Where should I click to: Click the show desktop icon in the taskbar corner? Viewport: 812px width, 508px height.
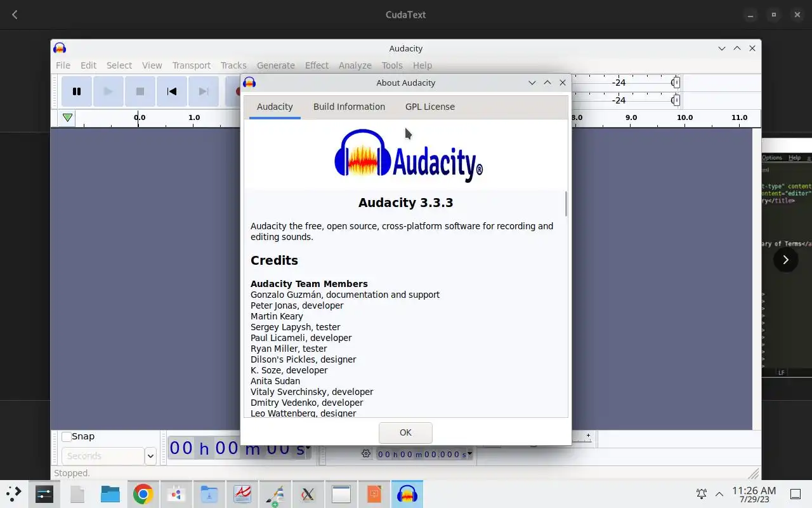coord(795,493)
